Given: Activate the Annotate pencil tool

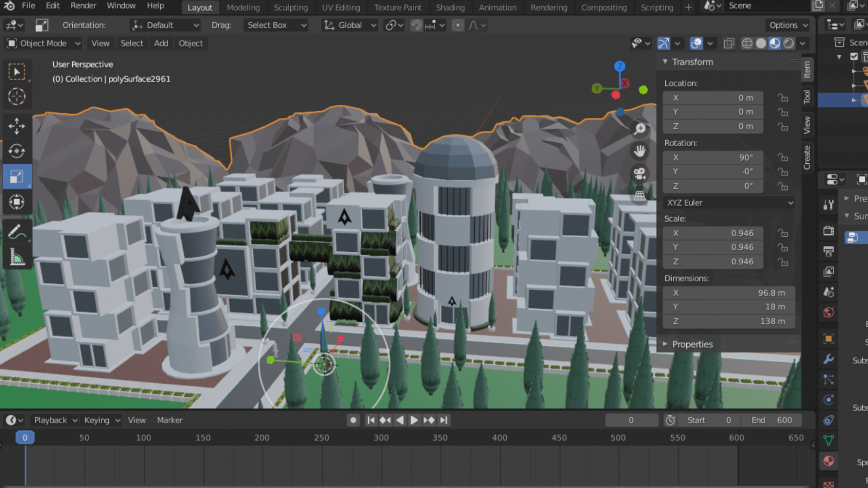Looking at the screenshot, I should click(x=17, y=233).
